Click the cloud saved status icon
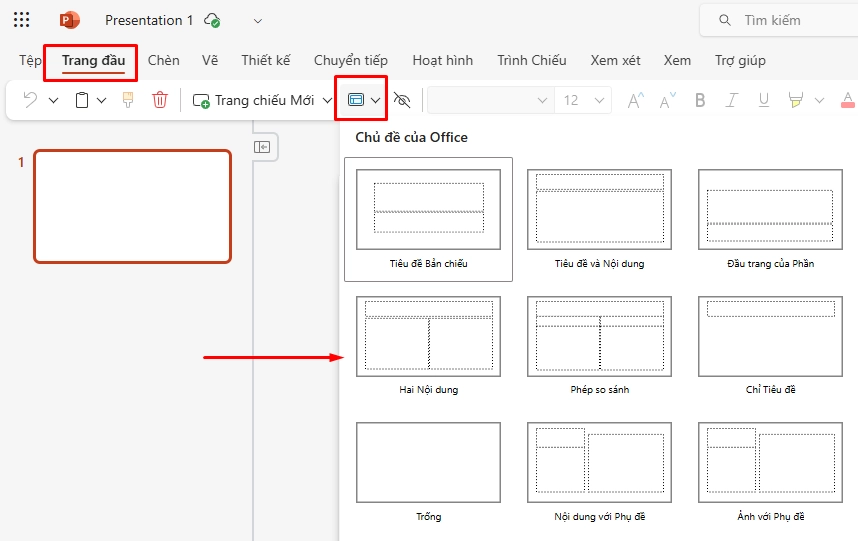The height and width of the screenshot is (541, 858). pos(212,20)
